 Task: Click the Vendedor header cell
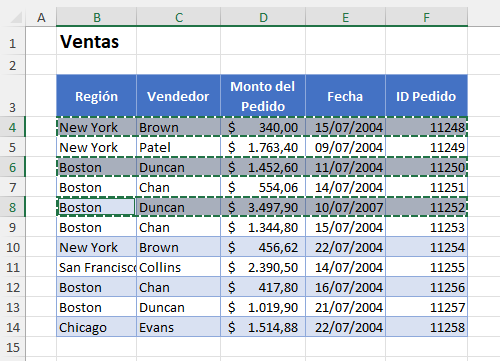tap(178, 96)
